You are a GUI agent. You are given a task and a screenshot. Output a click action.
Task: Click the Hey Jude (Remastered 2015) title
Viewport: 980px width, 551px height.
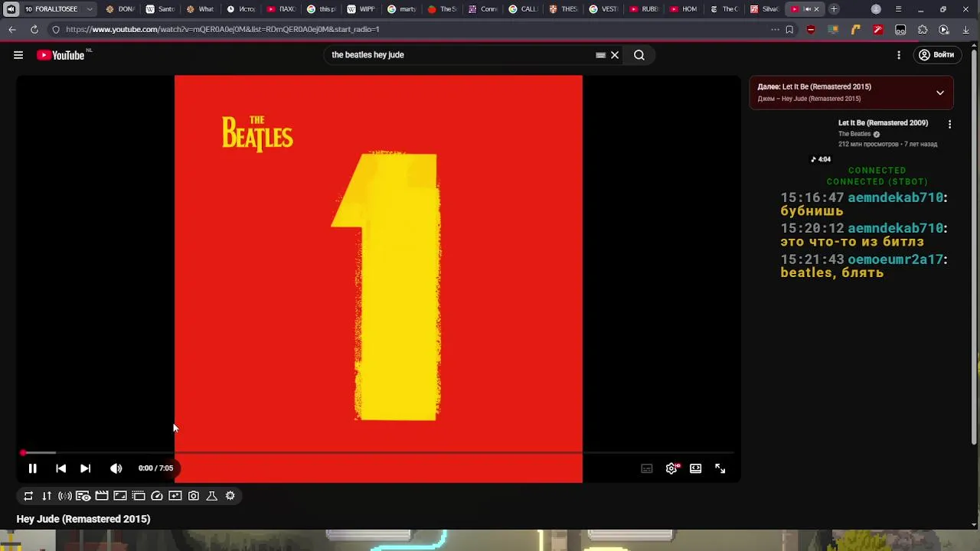pos(83,519)
